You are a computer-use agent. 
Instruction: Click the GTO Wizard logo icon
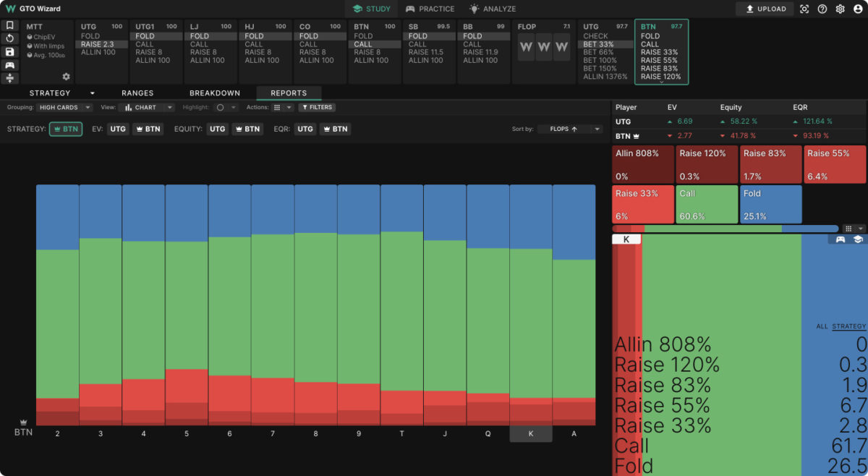pos(10,9)
